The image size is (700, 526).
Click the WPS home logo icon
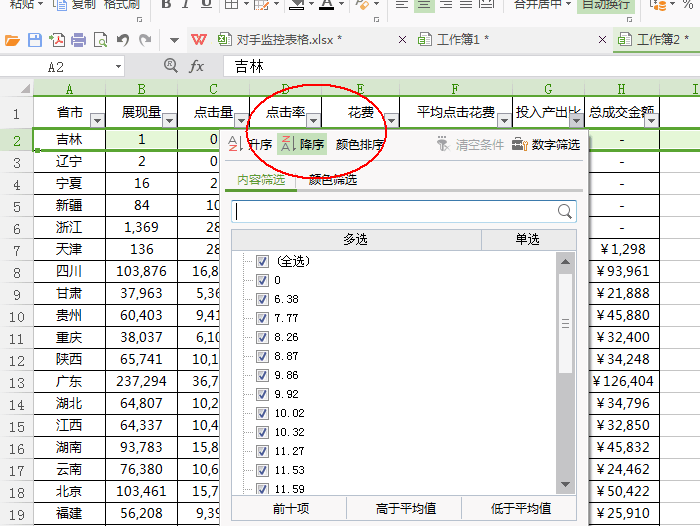tap(199, 40)
